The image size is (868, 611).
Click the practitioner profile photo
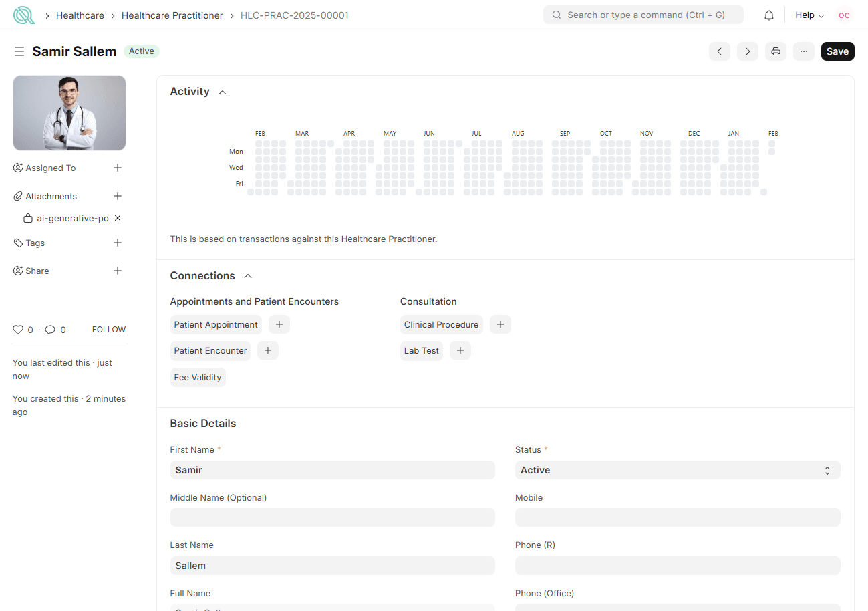point(69,113)
